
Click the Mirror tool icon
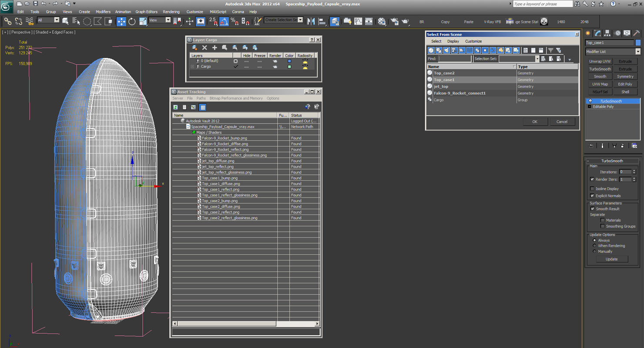pos(311,21)
